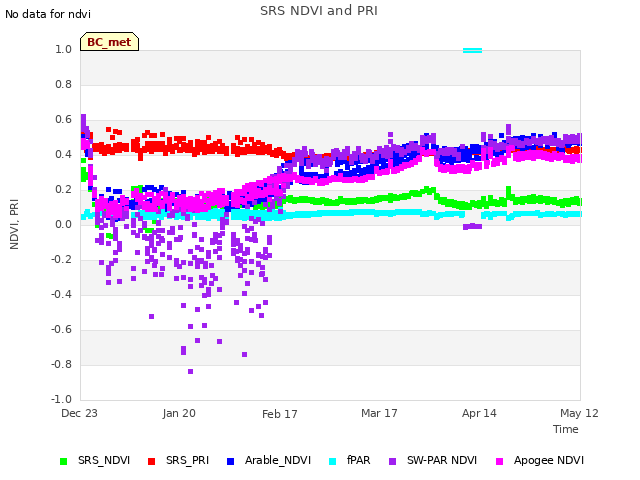Viewport: 640px width, 480px height.
Task: Select the SRS_NDVI legend label
Action: (104, 460)
